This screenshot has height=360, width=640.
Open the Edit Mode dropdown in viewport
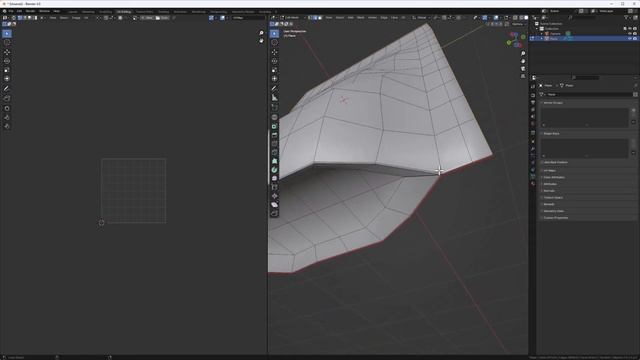pyautogui.click(x=293, y=18)
